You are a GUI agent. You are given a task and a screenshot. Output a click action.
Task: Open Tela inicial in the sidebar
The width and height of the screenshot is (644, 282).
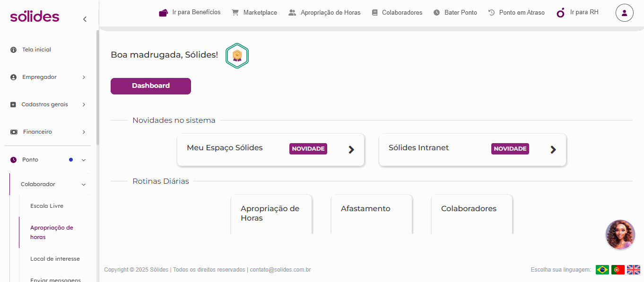(x=36, y=50)
